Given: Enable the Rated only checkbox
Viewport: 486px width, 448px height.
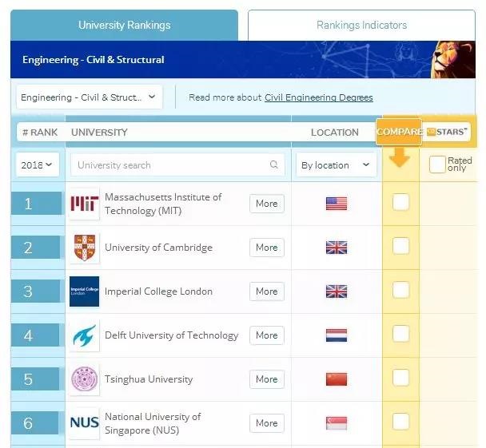Looking at the screenshot, I should [x=437, y=165].
